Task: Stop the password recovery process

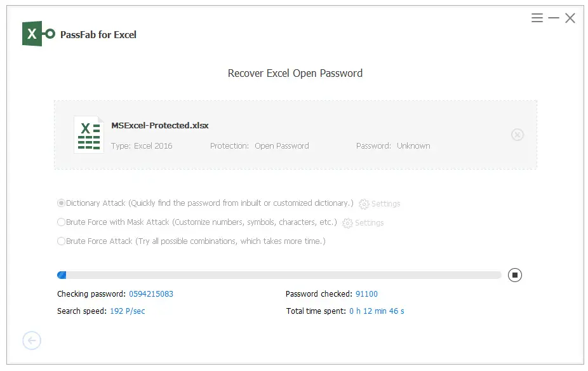Action: point(515,275)
